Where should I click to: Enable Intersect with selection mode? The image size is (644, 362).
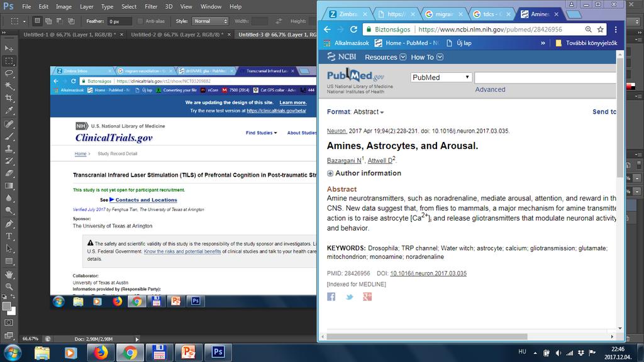(x=71, y=21)
